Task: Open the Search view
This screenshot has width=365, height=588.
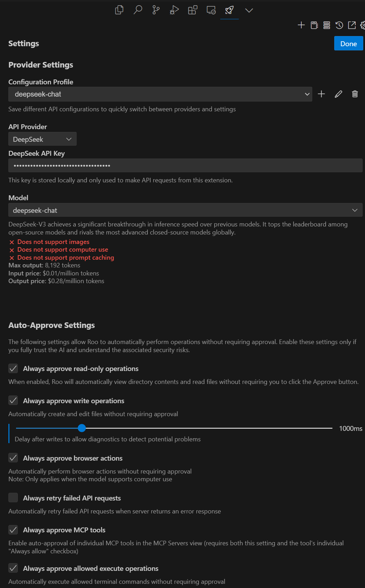Action: [138, 10]
